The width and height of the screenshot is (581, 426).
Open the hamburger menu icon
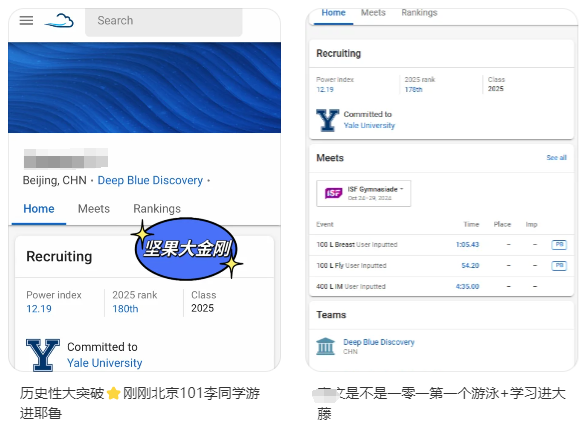(26, 20)
